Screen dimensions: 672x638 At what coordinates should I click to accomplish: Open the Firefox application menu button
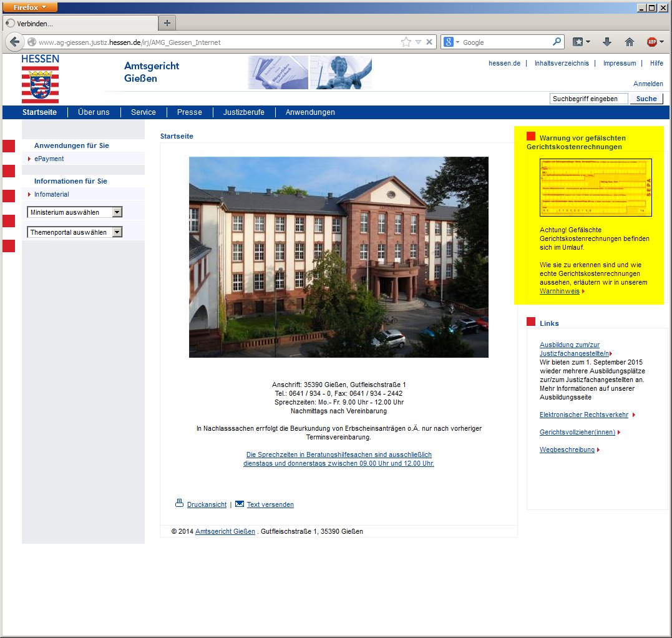coord(30,7)
